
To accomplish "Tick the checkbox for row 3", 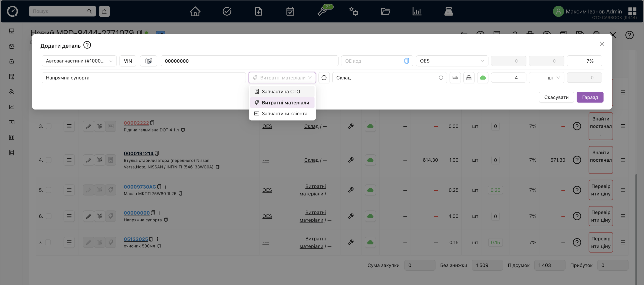I will pos(49,126).
